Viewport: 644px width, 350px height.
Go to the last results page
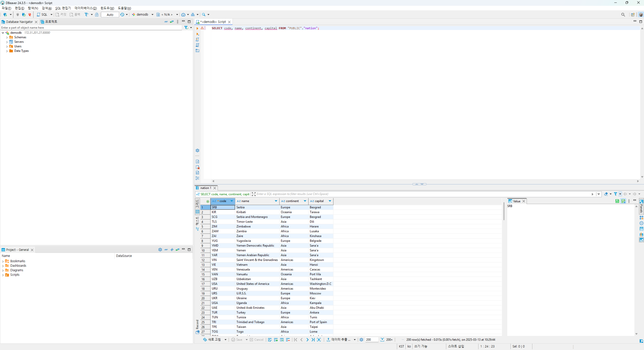(313, 340)
